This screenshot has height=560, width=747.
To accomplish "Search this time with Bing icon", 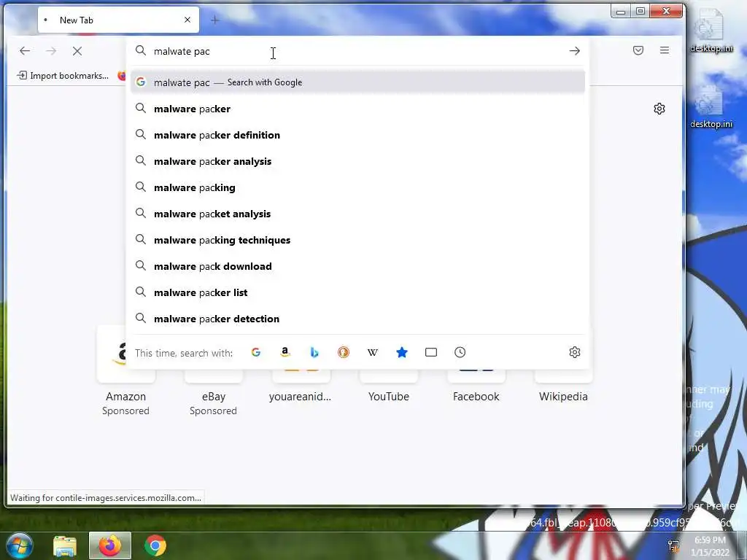I will pyautogui.click(x=314, y=352).
